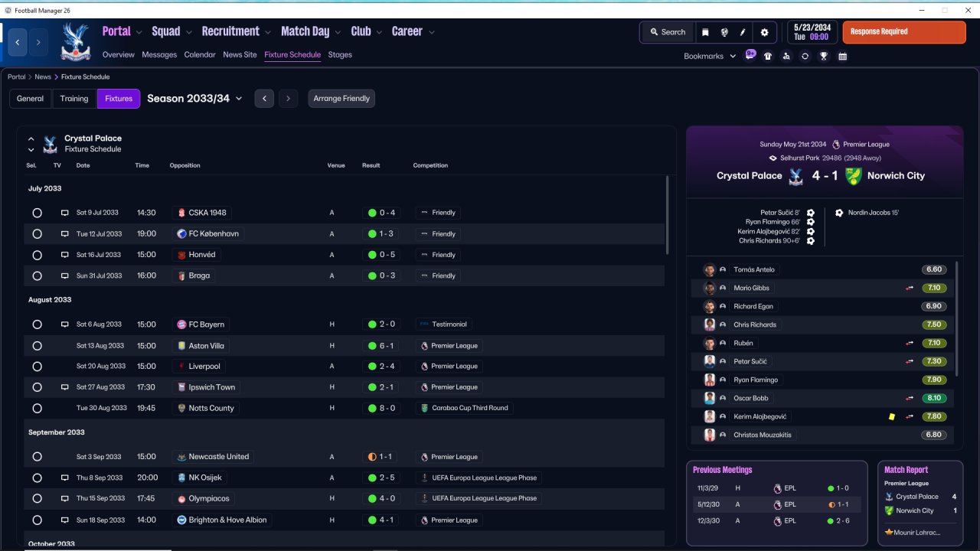
Task: Expand the Recruitment menu chevron
Action: [267, 32]
